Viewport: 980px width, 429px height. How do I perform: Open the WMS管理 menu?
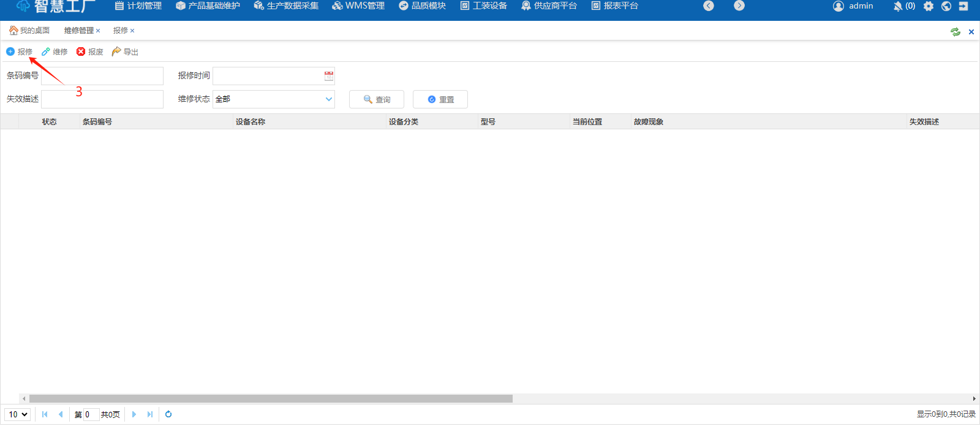[358, 6]
